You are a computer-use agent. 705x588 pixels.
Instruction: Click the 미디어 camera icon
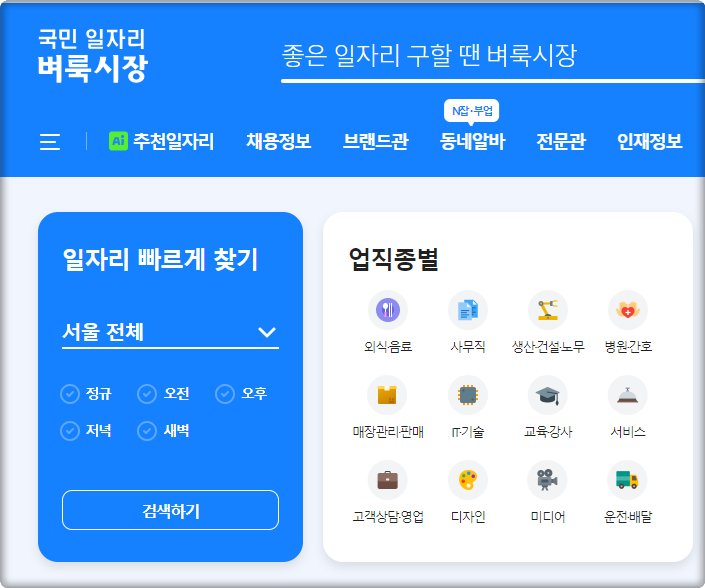point(547,480)
